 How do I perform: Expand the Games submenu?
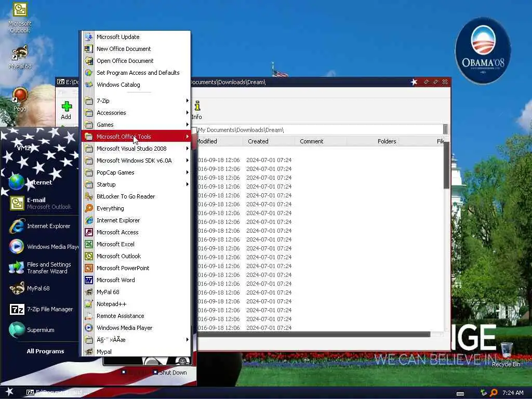(136, 125)
